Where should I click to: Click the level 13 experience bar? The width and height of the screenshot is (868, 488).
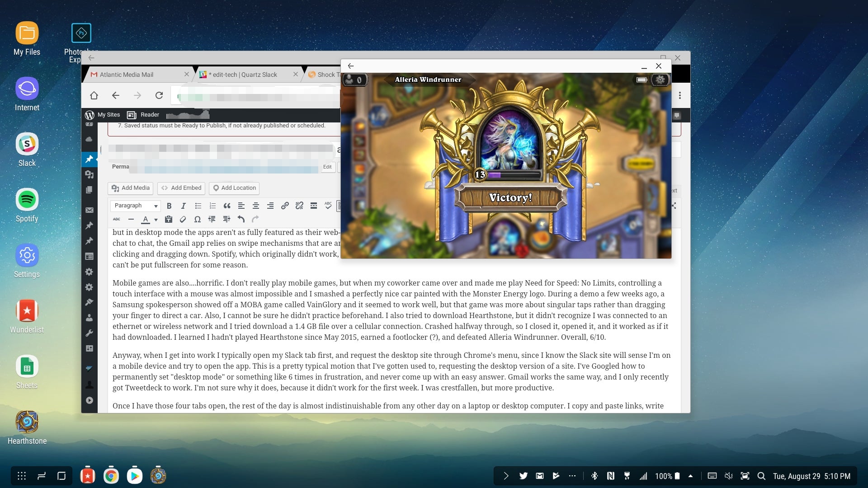(509, 175)
